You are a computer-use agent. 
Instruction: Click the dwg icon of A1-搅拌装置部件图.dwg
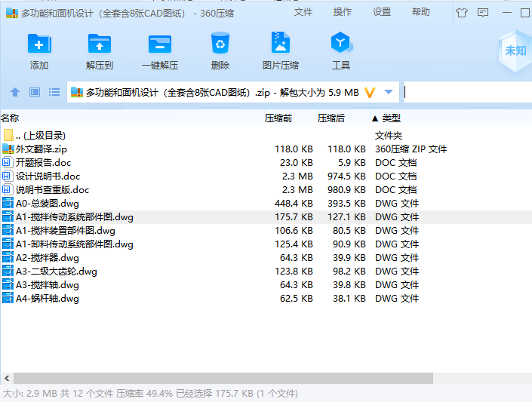tap(8, 230)
